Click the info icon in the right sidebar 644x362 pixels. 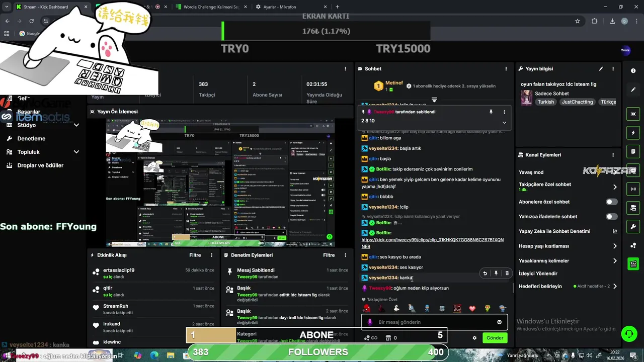click(633, 71)
